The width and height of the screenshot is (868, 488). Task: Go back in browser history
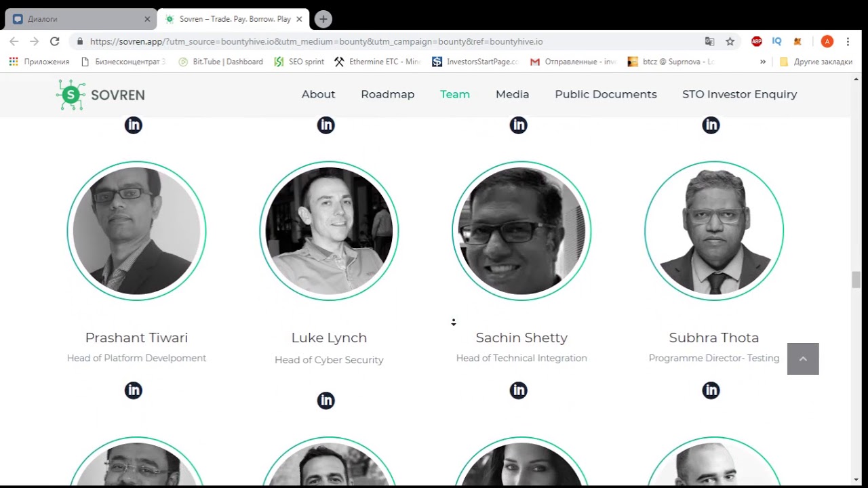click(14, 41)
